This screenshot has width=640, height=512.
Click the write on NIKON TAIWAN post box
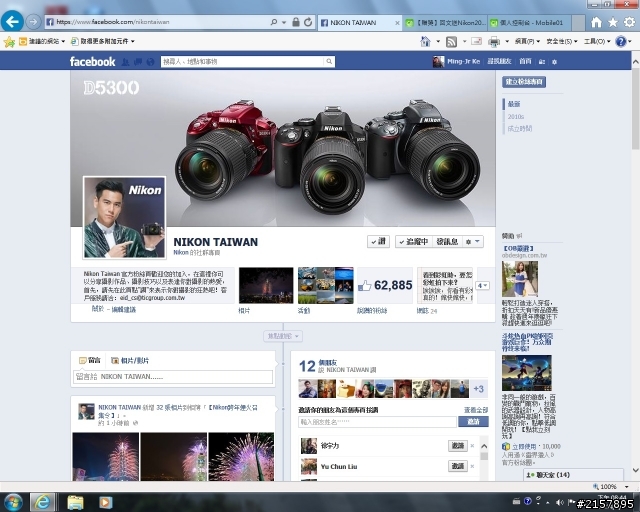point(173,376)
